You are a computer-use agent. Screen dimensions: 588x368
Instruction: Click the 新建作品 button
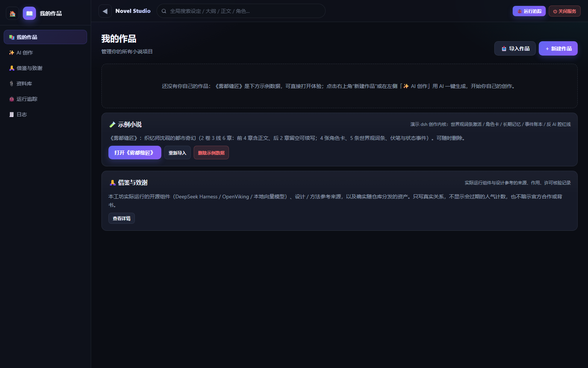tap(558, 49)
